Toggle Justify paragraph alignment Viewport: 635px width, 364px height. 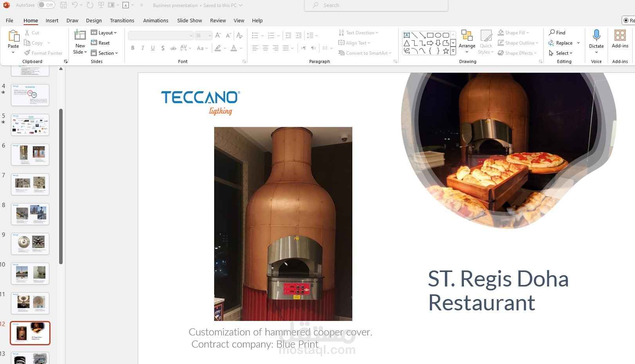point(286,48)
